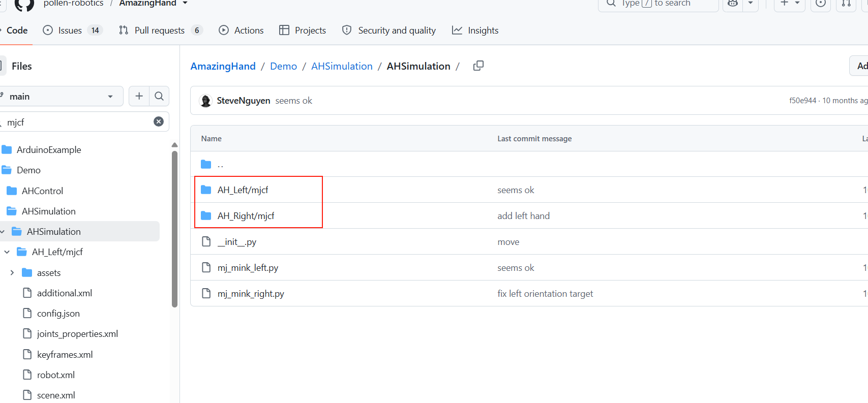The width and height of the screenshot is (868, 403).
Task: Open joints_properties.xml in the tree
Action: (77, 334)
